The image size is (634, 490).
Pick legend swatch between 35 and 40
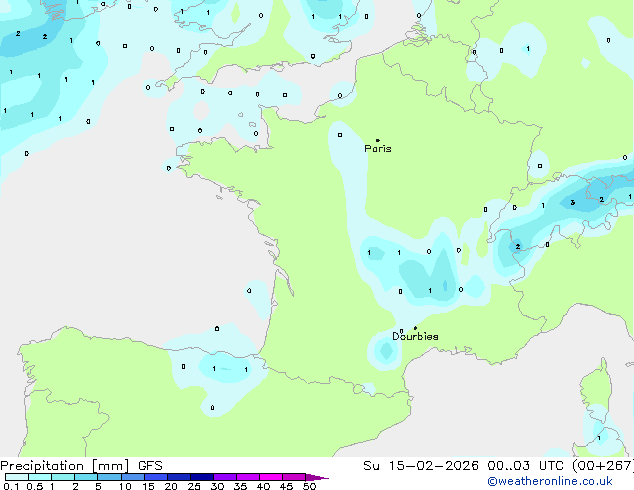tap(248, 477)
